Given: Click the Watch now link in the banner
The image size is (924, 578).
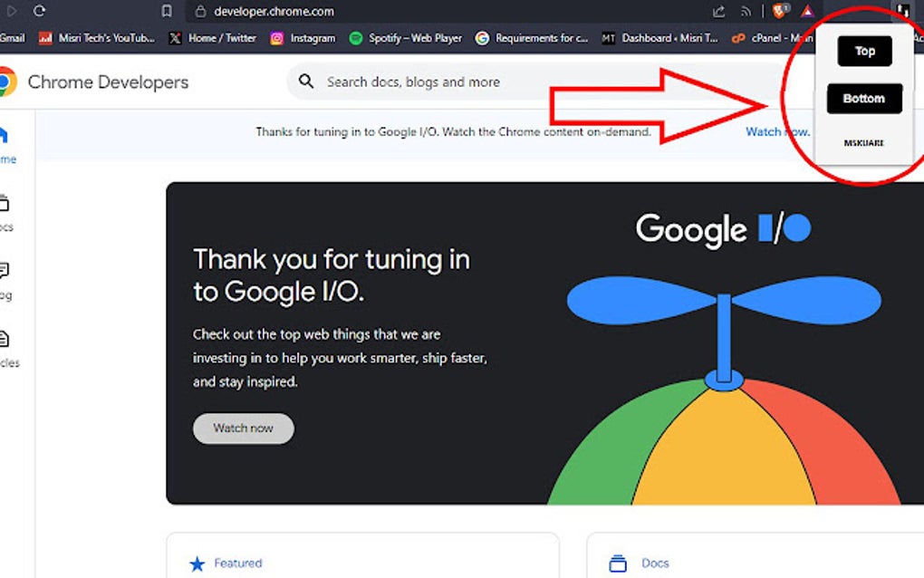Looking at the screenshot, I should (777, 132).
